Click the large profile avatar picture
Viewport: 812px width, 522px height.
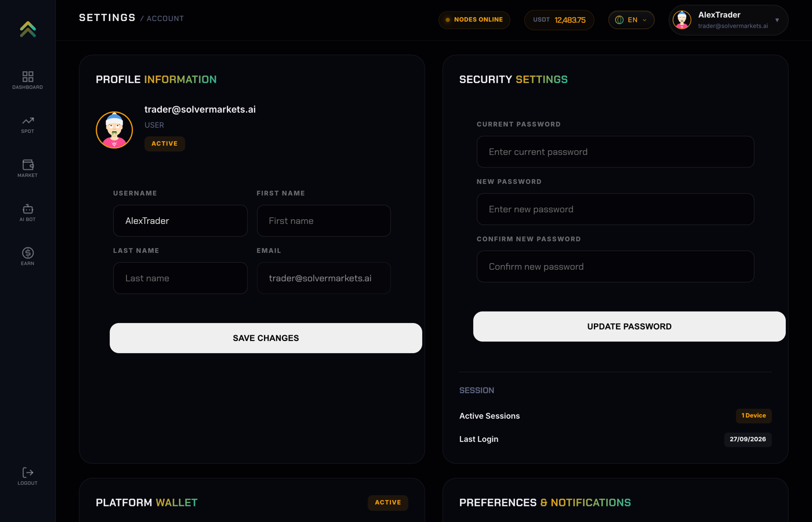click(114, 130)
